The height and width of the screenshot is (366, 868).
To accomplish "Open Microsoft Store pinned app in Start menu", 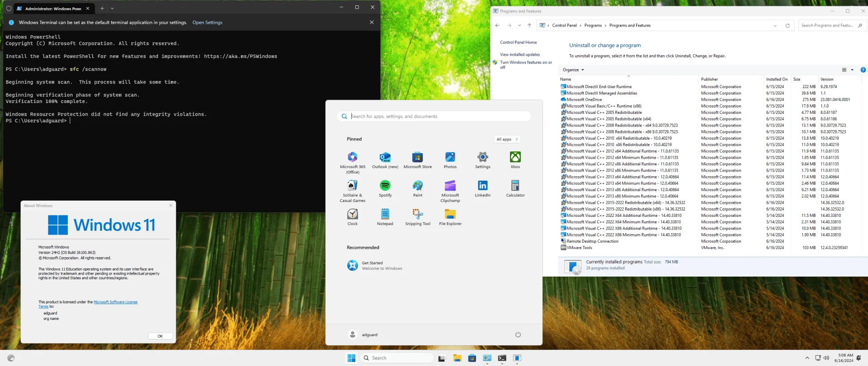I will (418, 160).
